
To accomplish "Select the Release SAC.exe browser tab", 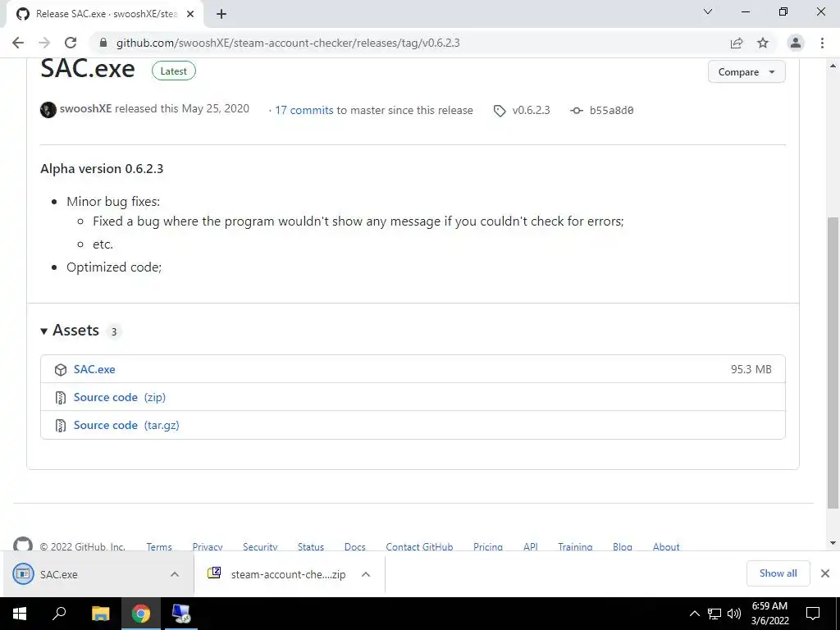I will click(104, 14).
